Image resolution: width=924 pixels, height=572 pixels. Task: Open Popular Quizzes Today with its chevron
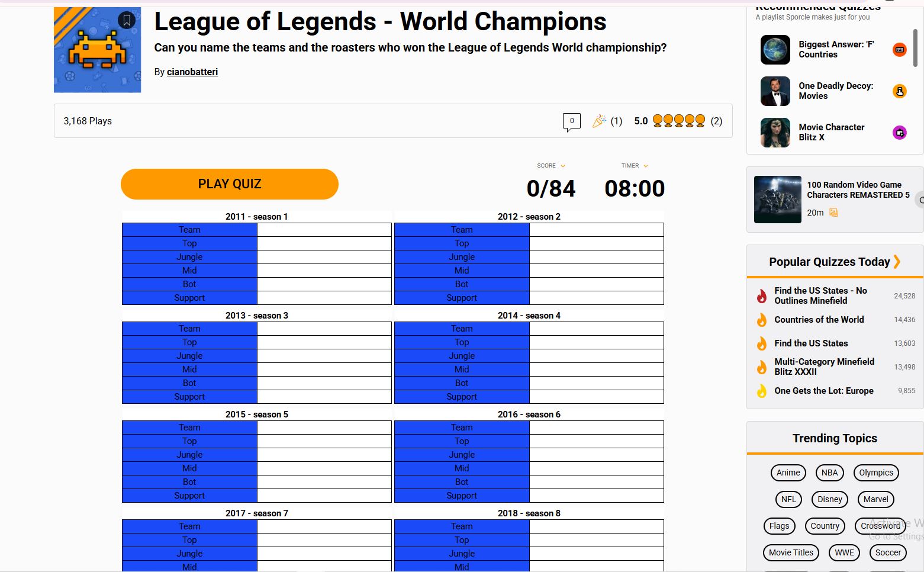click(x=897, y=261)
